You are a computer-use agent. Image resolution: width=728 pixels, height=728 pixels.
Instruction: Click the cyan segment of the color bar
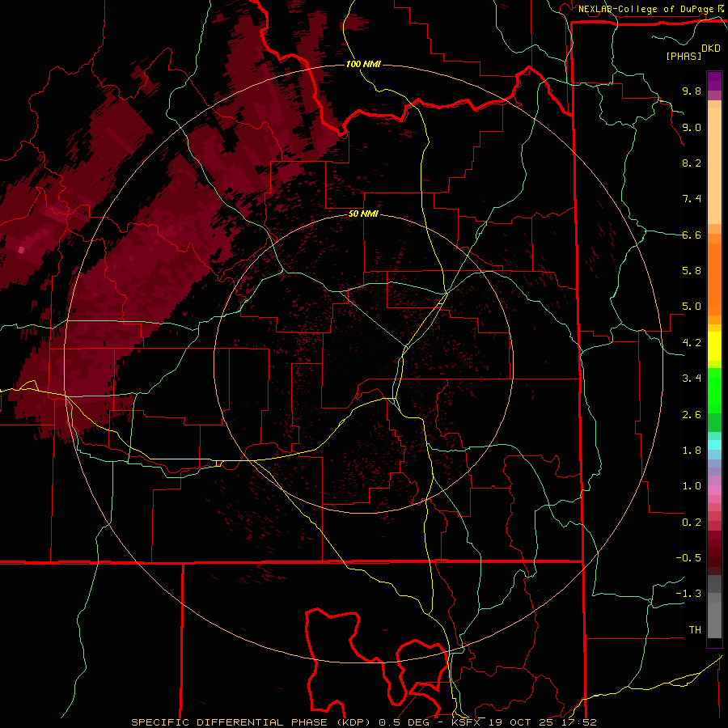click(714, 445)
